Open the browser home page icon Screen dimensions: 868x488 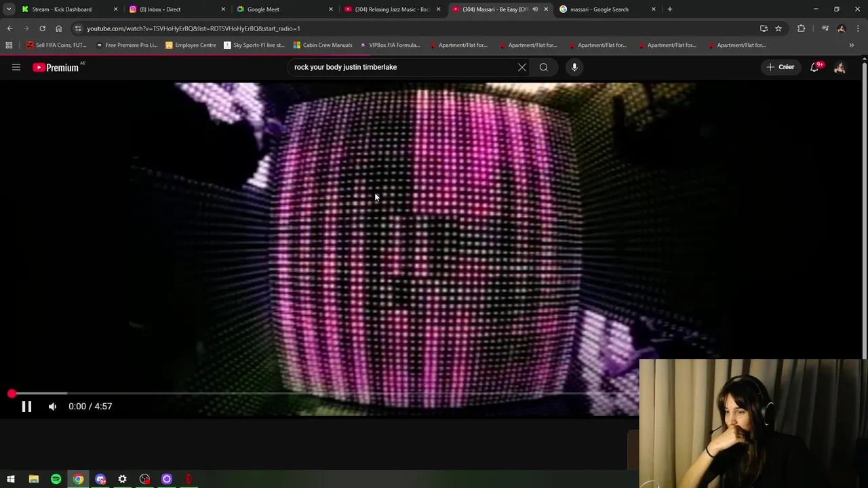coord(58,28)
